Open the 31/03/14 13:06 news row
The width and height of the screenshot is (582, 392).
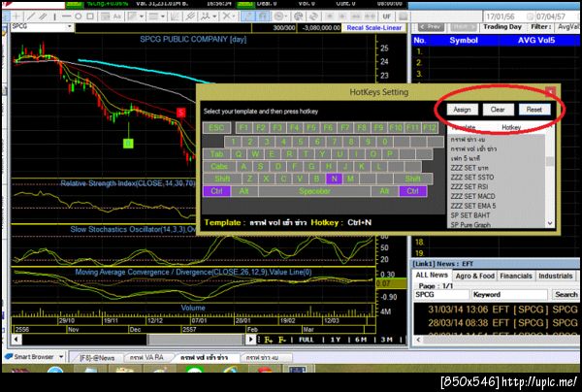497,310
